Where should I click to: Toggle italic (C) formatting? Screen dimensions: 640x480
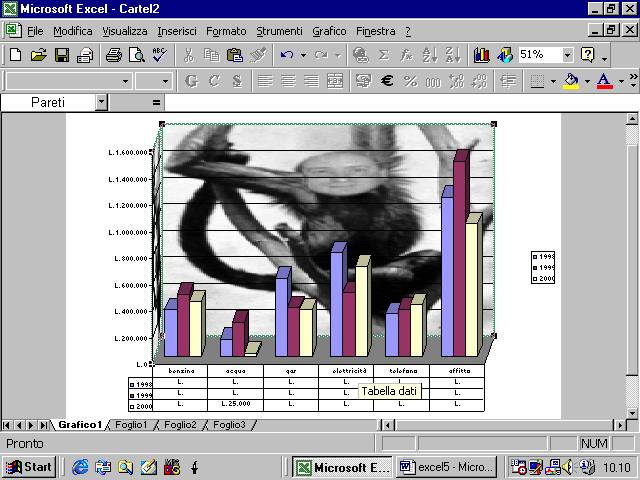coord(213,81)
